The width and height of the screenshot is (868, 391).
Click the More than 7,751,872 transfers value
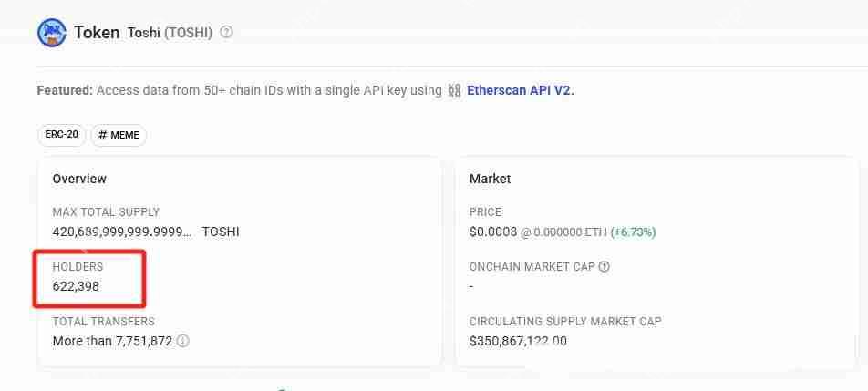(112, 341)
